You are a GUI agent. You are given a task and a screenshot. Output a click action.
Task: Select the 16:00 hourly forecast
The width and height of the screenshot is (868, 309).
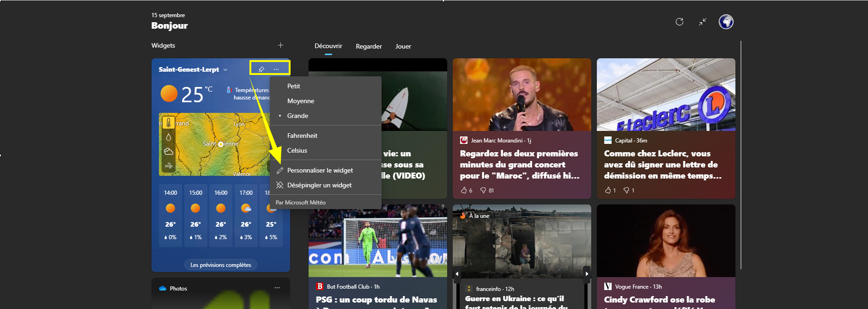pyautogui.click(x=221, y=215)
